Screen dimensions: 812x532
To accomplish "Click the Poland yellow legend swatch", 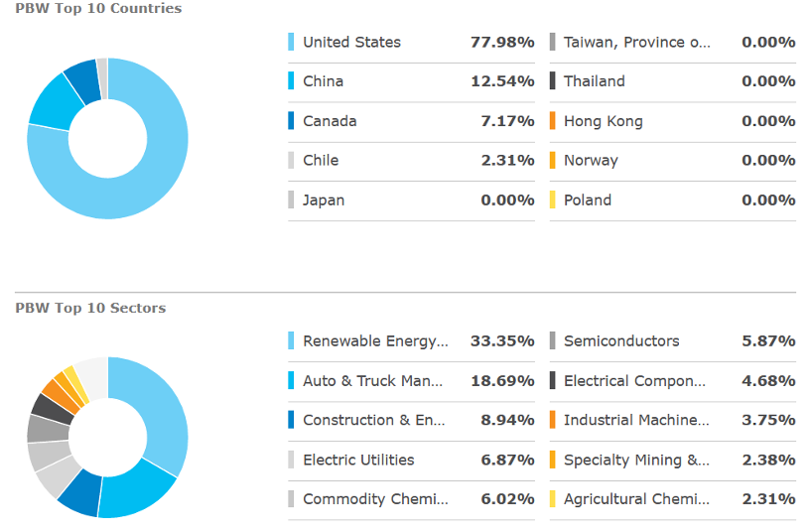I will click(552, 200).
